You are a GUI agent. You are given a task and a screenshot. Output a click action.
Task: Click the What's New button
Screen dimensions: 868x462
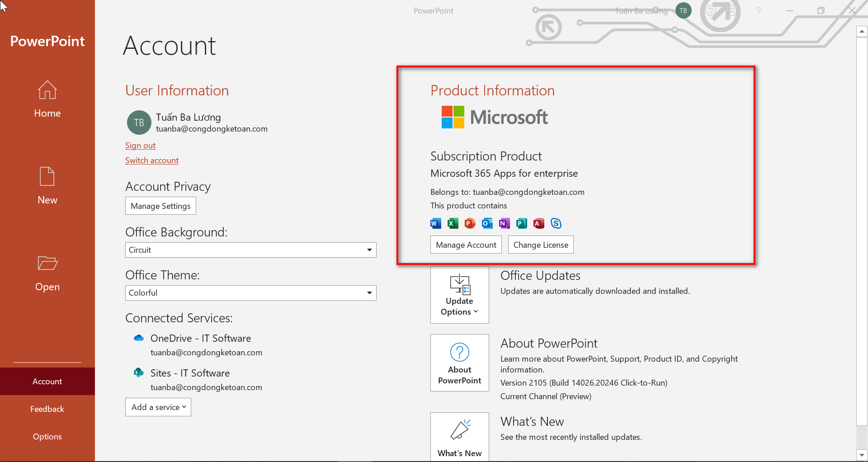coord(460,437)
